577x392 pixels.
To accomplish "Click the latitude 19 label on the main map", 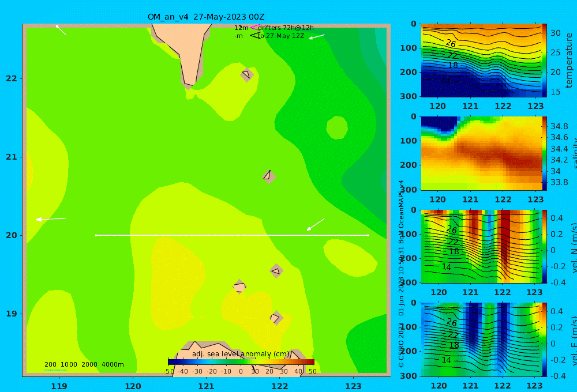I will coord(12,314).
